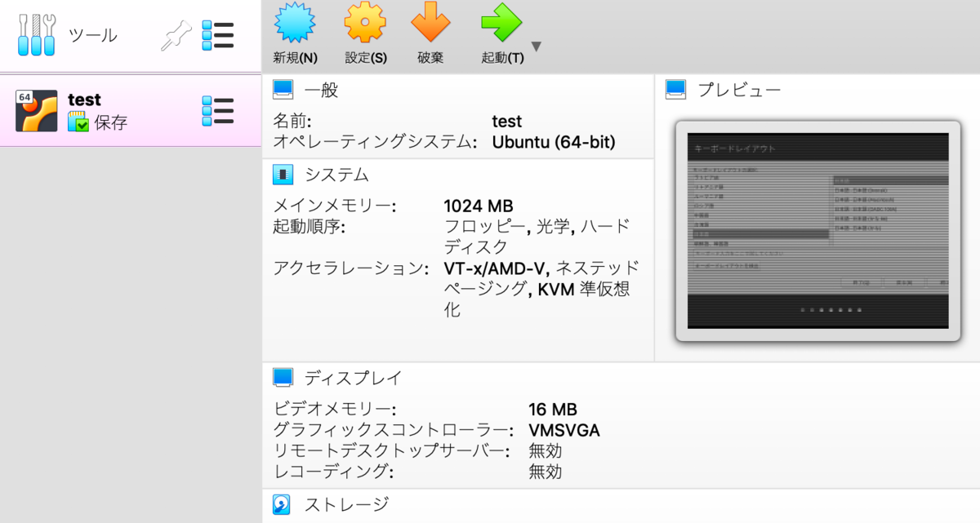The height and width of the screenshot is (523, 980).
Task: Click the System (システム) chip icon
Action: [x=283, y=174]
